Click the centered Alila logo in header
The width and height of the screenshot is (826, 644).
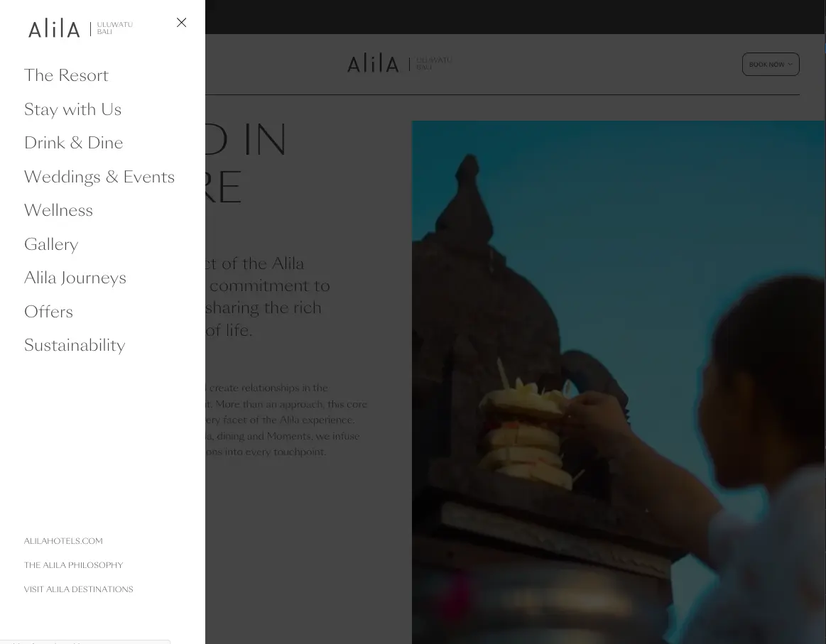click(x=399, y=64)
